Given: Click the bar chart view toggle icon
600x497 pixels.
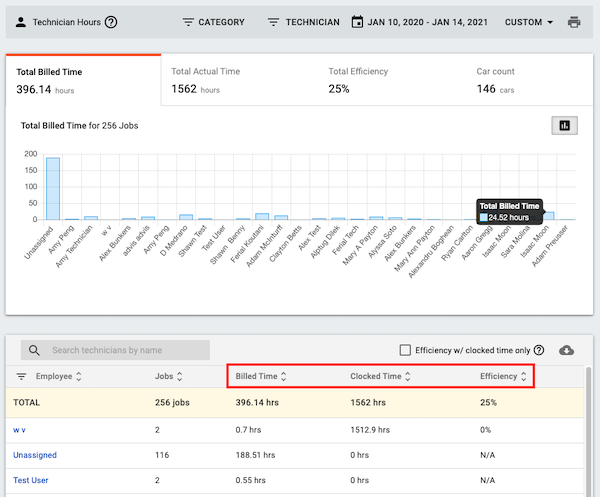Looking at the screenshot, I should pos(564,125).
